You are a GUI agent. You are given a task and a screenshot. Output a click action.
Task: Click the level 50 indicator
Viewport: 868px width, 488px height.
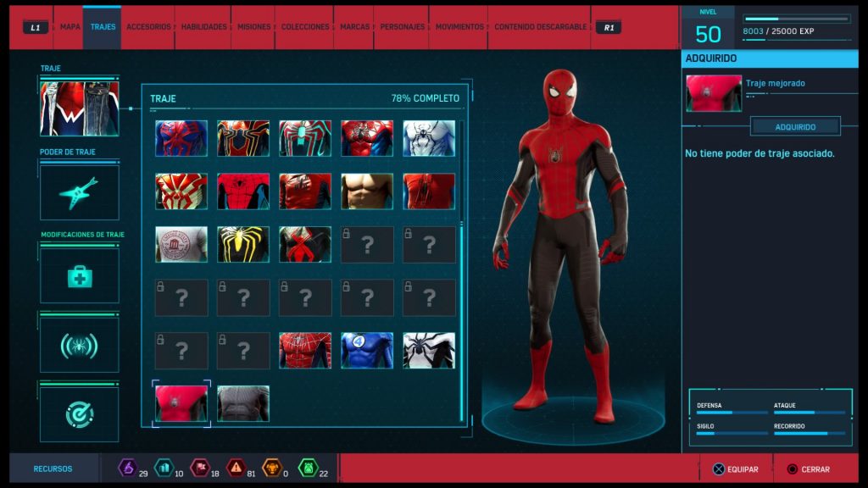[708, 34]
